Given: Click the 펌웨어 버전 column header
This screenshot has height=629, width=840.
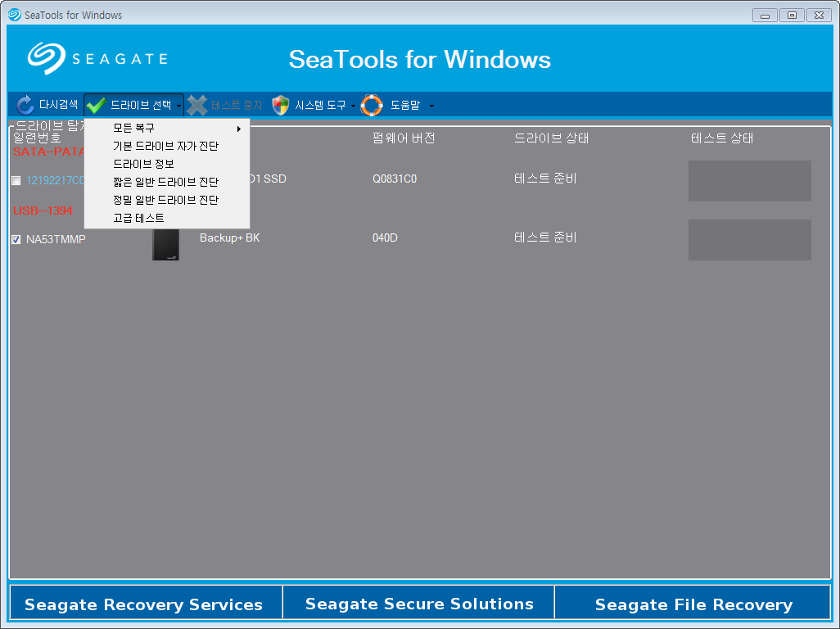Looking at the screenshot, I should (404, 138).
